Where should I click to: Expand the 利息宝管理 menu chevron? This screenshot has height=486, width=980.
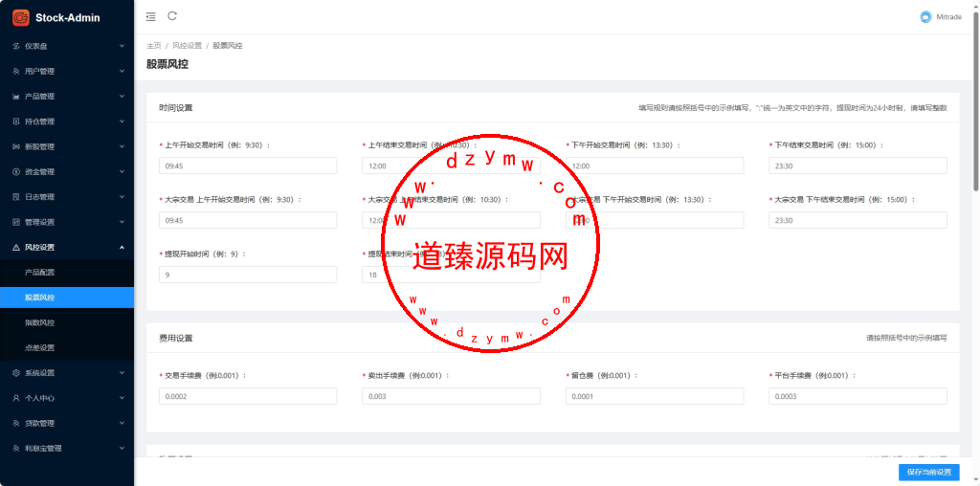122,448
